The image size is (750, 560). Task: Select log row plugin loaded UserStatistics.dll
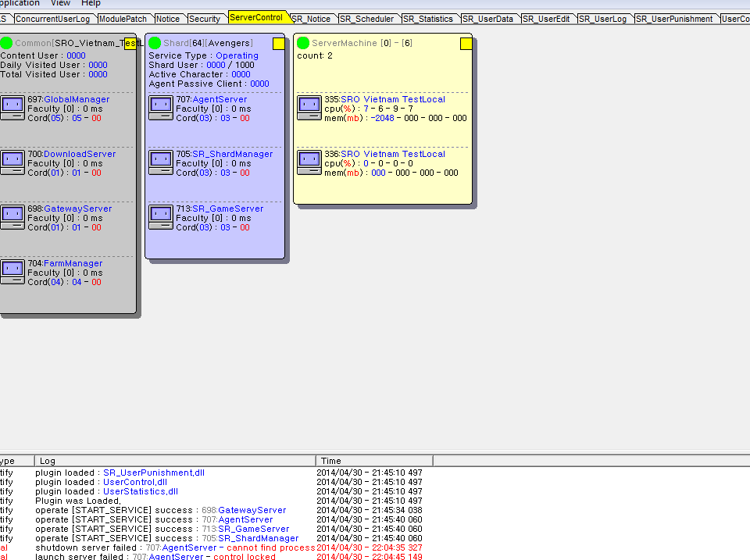coord(211,491)
